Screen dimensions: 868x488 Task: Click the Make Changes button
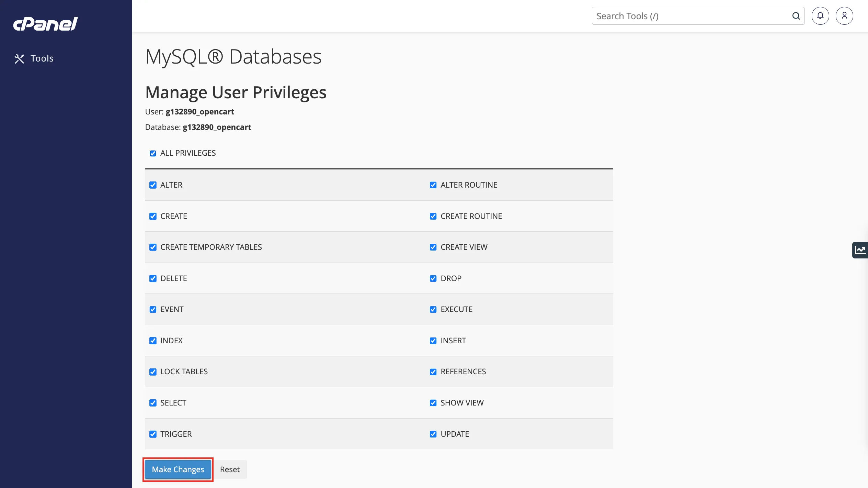click(178, 469)
